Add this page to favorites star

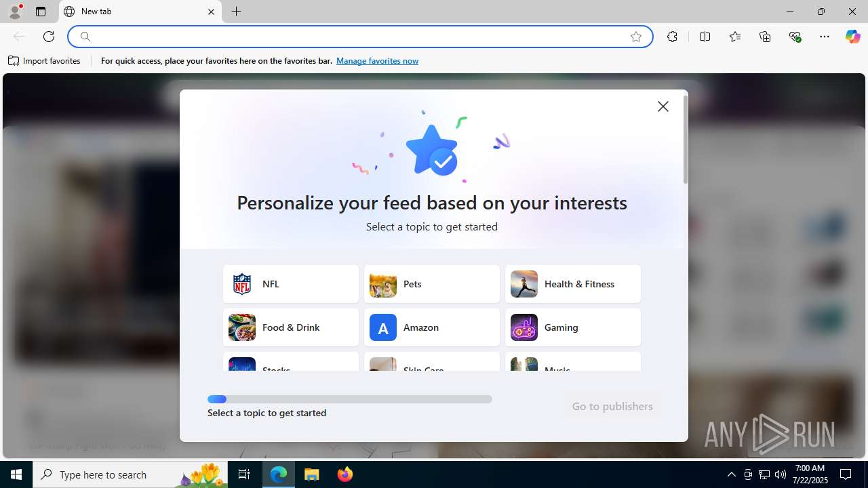point(635,37)
